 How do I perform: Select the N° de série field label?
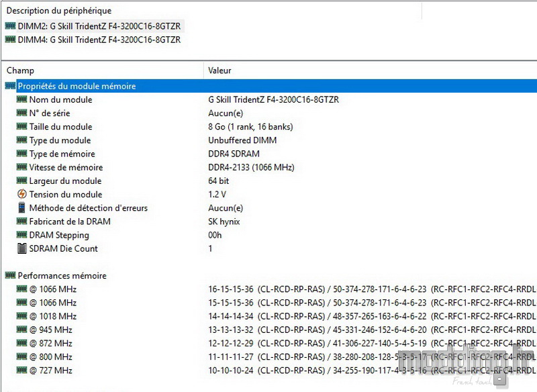coord(50,113)
